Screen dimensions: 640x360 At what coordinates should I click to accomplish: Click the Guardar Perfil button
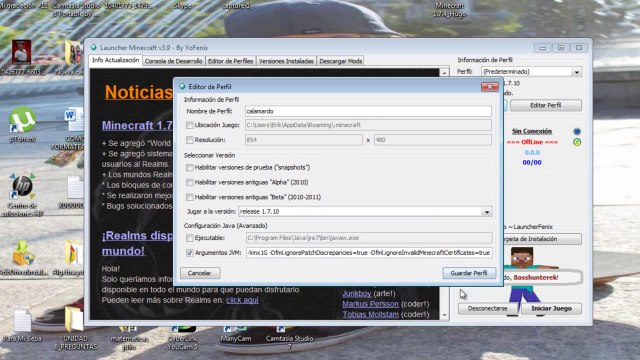click(x=469, y=273)
